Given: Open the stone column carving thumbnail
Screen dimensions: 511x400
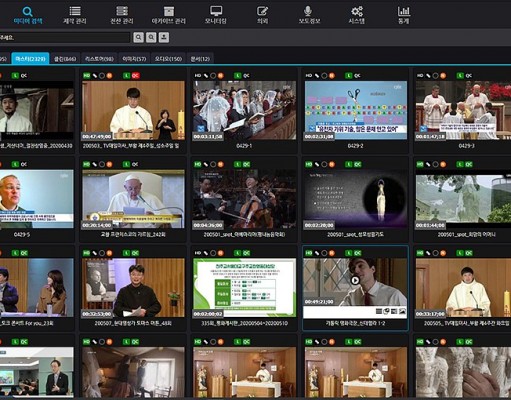Looking at the screenshot, I should coord(463,372).
